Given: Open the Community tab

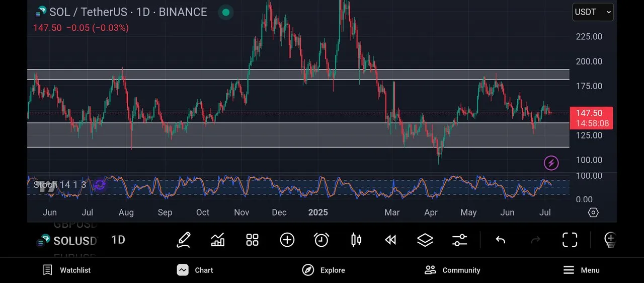Looking at the screenshot, I should (x=452, y=270).
